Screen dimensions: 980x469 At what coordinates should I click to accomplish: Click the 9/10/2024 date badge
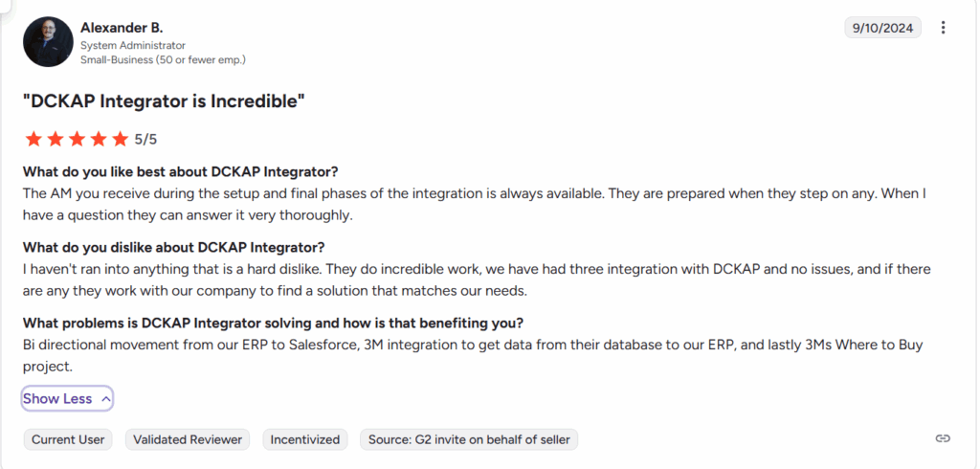tap(882, 28)
